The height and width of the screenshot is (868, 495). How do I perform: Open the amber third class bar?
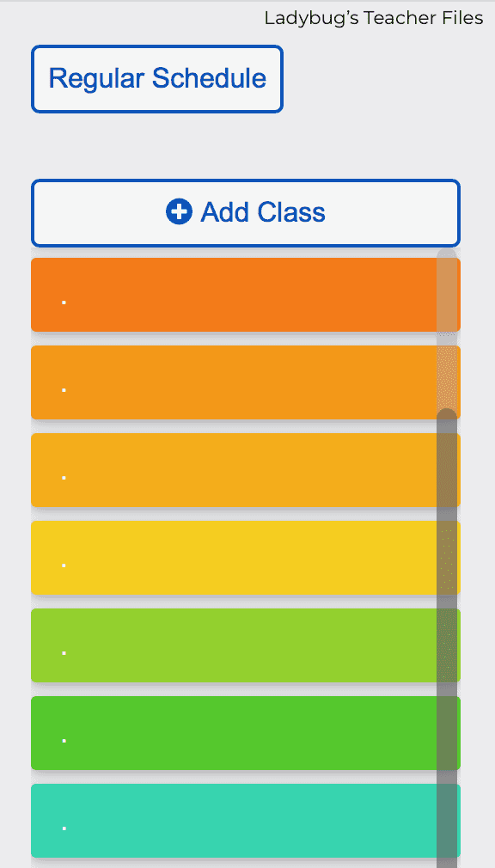245,470
